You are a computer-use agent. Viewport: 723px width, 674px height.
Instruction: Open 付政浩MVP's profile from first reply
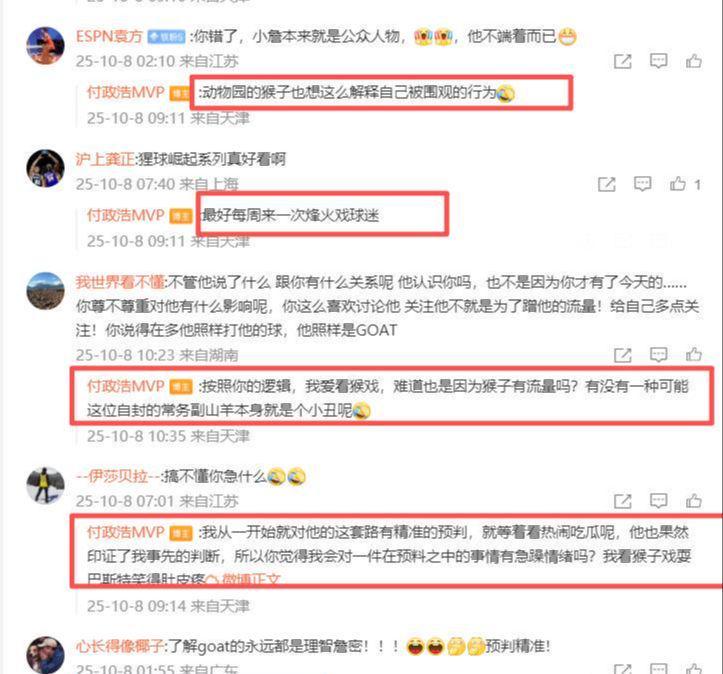125,92
